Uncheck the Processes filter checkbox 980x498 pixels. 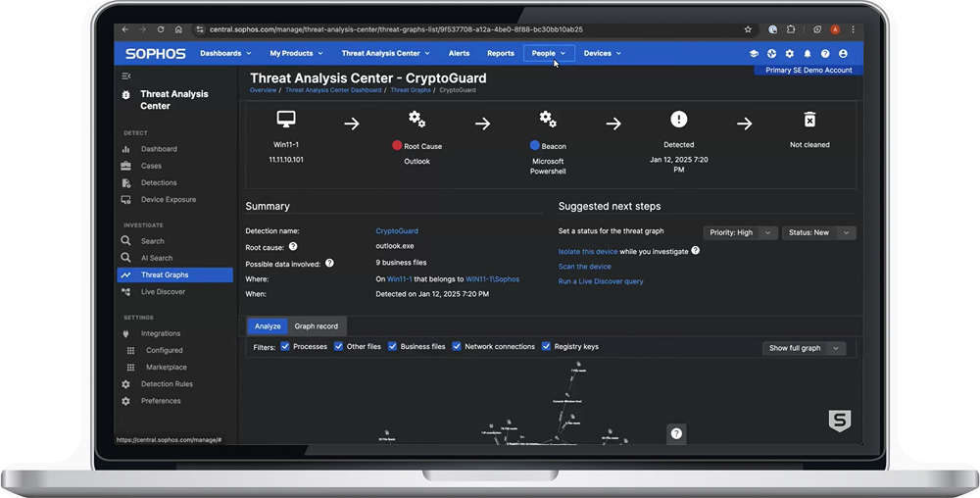pos(285,346)
